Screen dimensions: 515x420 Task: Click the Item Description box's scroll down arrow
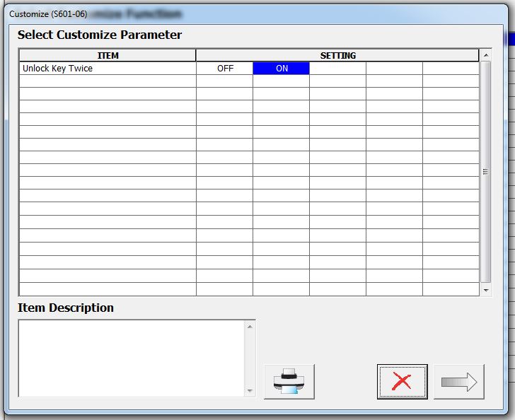pos(249,390)
